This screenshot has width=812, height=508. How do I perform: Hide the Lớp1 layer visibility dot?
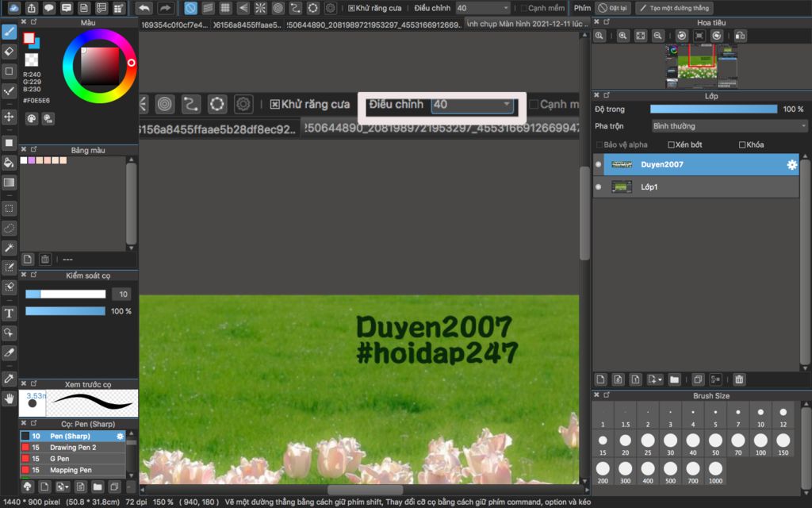pos(598,187)
